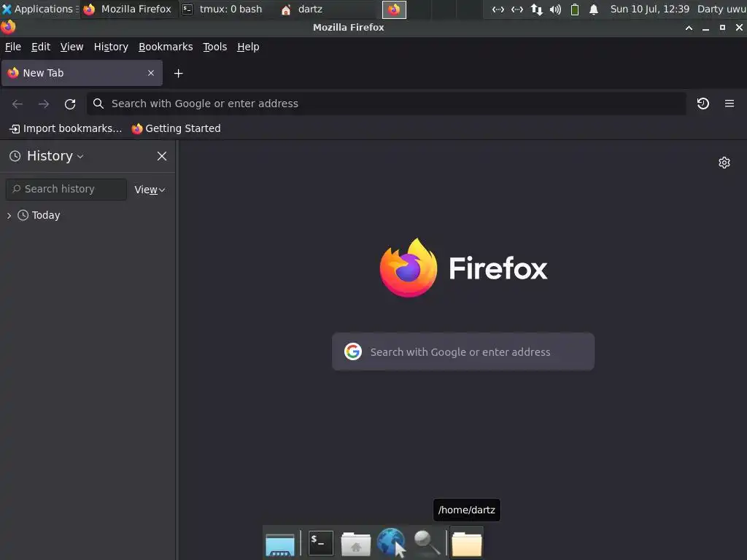Open new tab with the plus button
The height and width of the screenshot is (560, 747).
click(x=178, y=74)
